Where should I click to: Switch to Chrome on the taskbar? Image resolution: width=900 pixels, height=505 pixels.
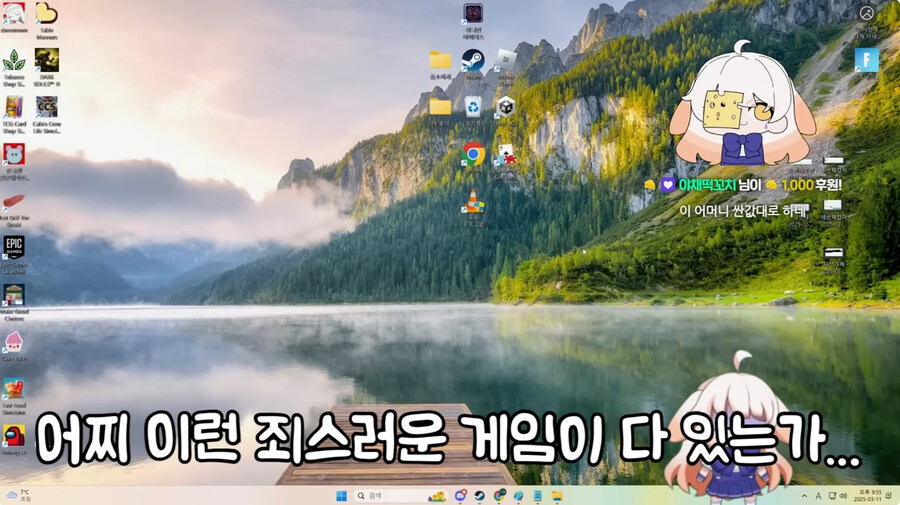tap(499, 496)
